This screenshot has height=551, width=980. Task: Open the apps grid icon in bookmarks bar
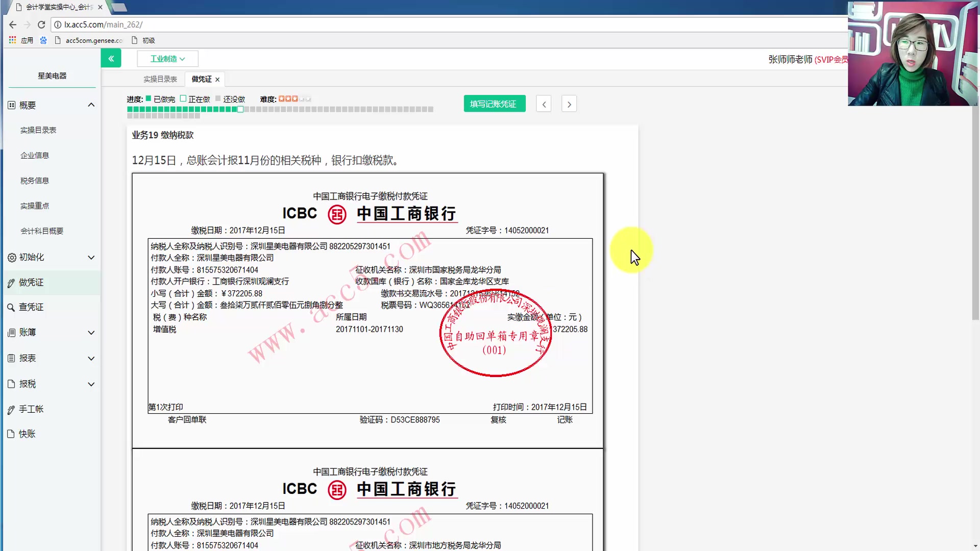[12, 40]
